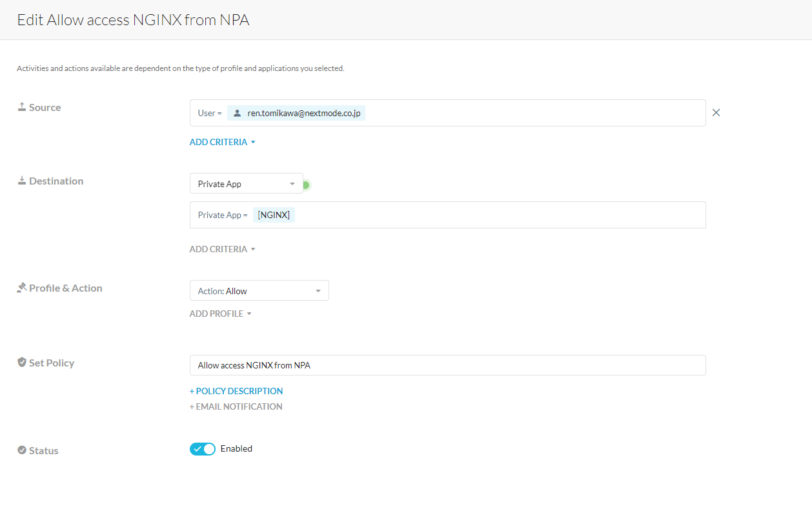
Task: Select the ren.tomikawa@nextmode.co.jp user tag
Action: point(304,113)
